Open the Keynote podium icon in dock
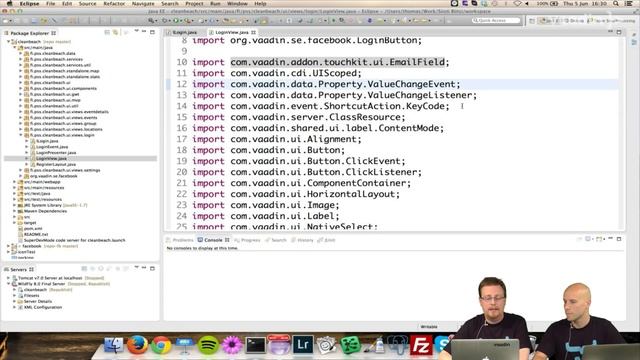 click(184, 345)
